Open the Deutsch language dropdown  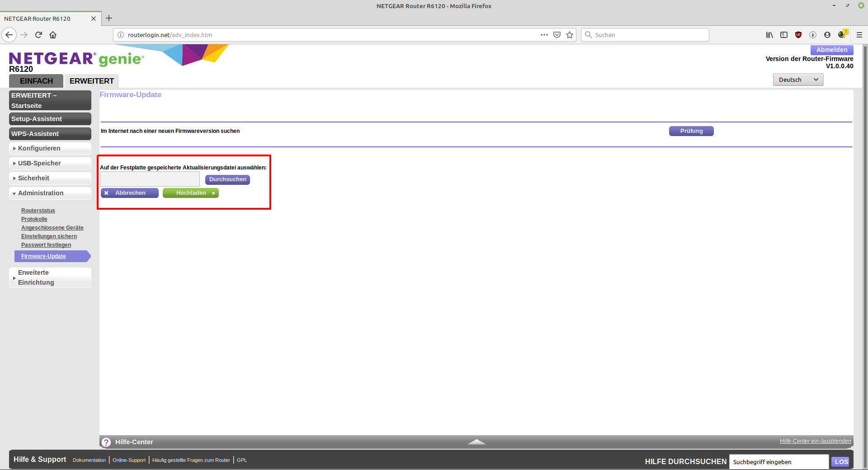click(798, 80)
